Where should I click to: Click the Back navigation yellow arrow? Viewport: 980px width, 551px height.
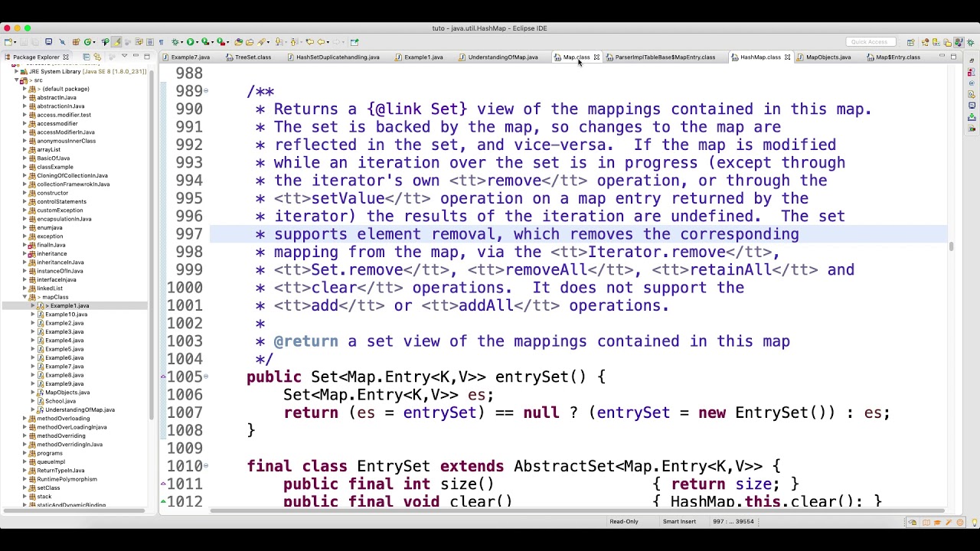(x=321, y=42)
